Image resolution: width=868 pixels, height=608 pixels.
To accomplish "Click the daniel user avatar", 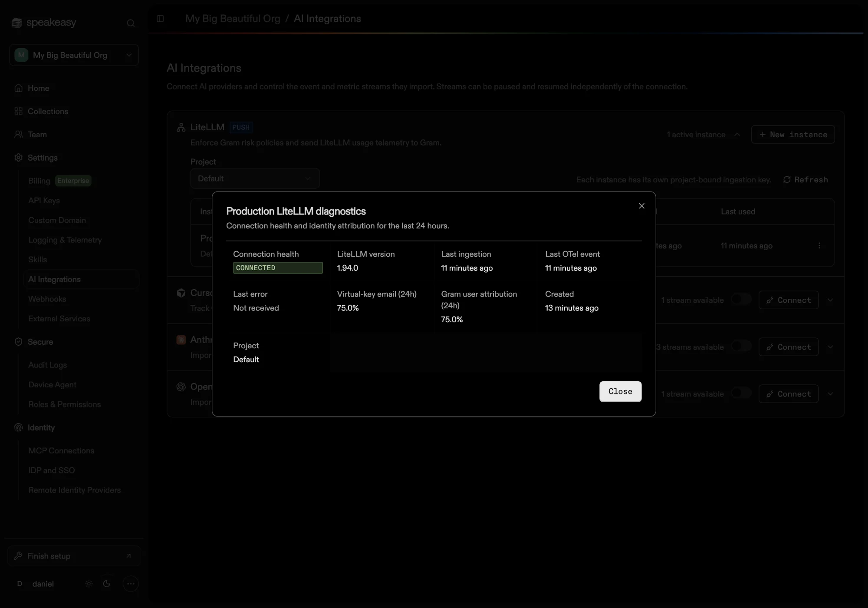I will point(20,584).
